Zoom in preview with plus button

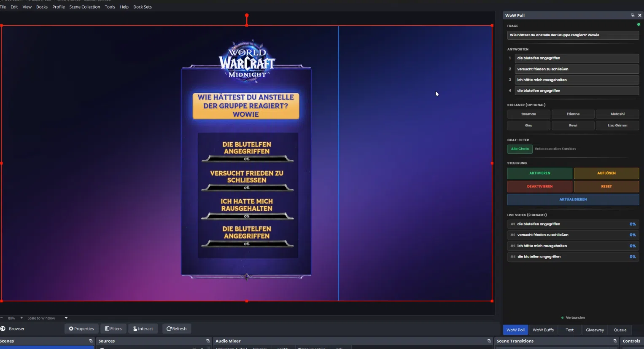tap(22, 318)
